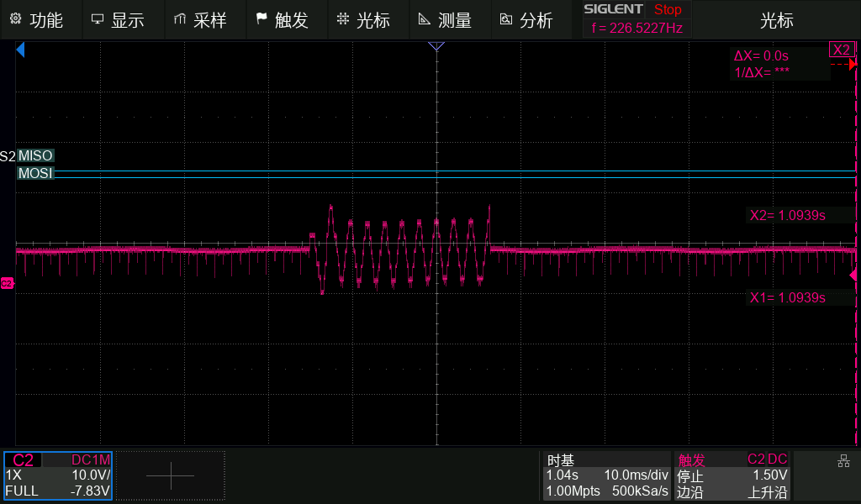Click the waveform icon beside 采样
Screen dimensions: 861x504
point(179,19)
